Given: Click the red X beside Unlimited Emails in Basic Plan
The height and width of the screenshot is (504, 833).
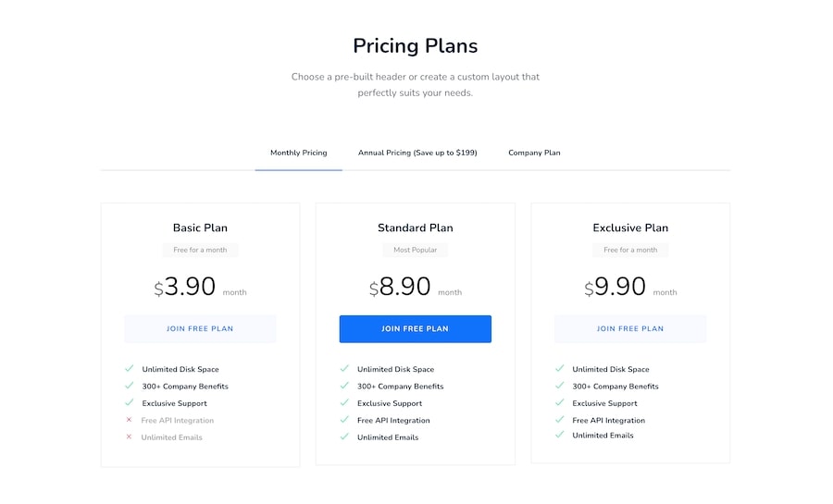Looking at the screenshot, I should tap(130, 436).
